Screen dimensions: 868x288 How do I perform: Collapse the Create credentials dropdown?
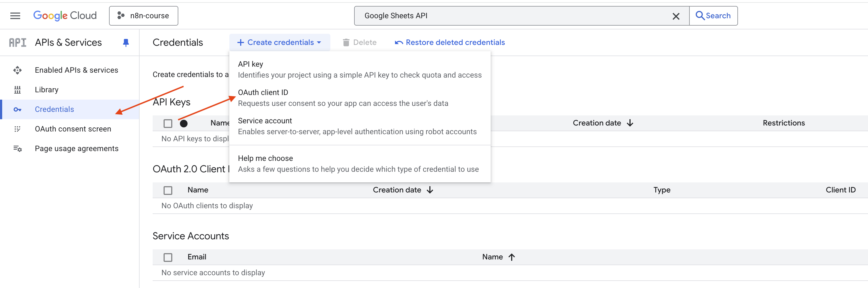(x=280, y=42)
